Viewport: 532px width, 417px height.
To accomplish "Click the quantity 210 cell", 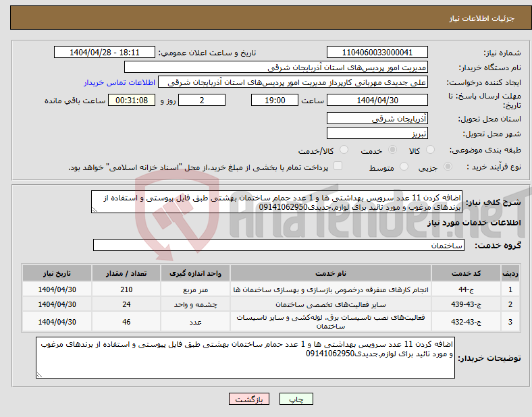I will (x=126, y=289).
